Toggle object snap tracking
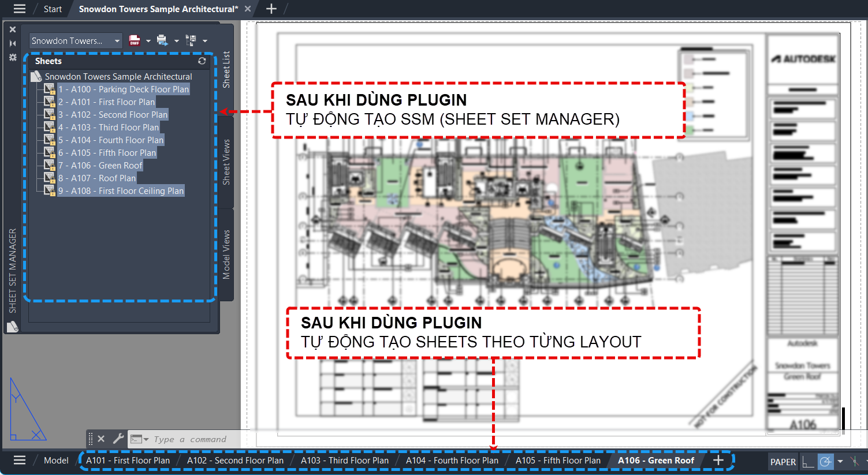868x475 pixels. (x=855, y=462)
